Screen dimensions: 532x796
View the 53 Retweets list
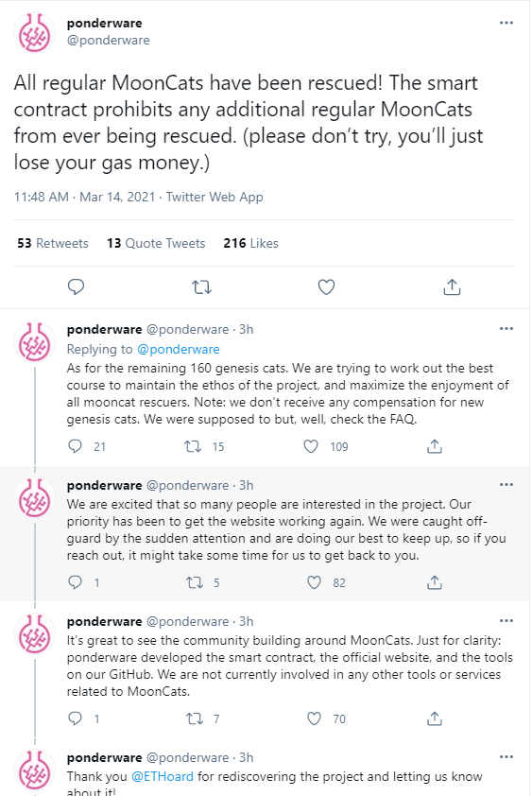53,243
